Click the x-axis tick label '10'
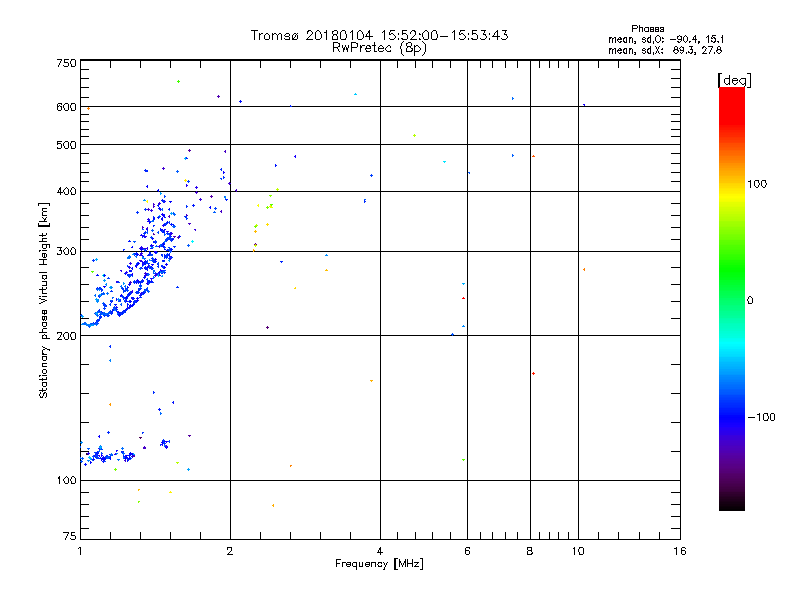 (x=578, y=551)
